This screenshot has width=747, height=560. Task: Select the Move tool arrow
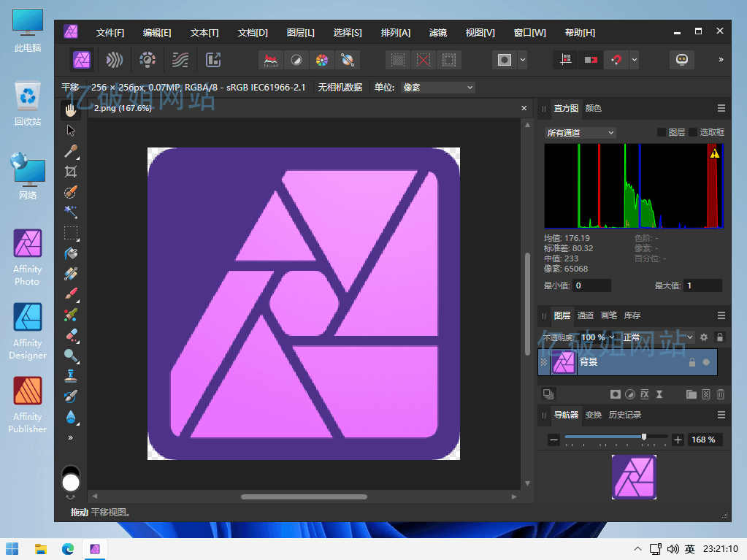pyautogui.click(x=71, y=131)
